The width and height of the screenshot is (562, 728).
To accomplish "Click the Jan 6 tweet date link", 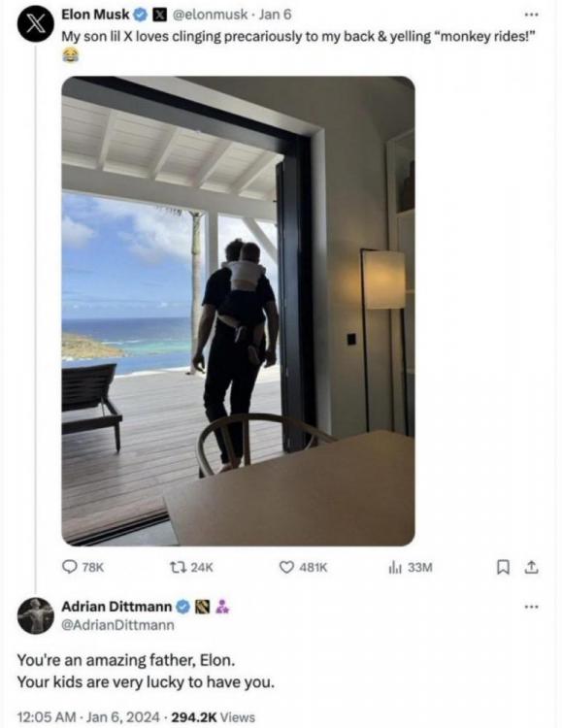I will 275,15.
